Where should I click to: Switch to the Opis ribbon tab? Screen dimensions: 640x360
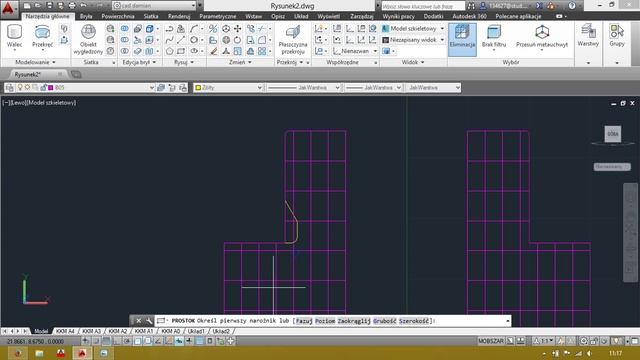pos(278,16)
